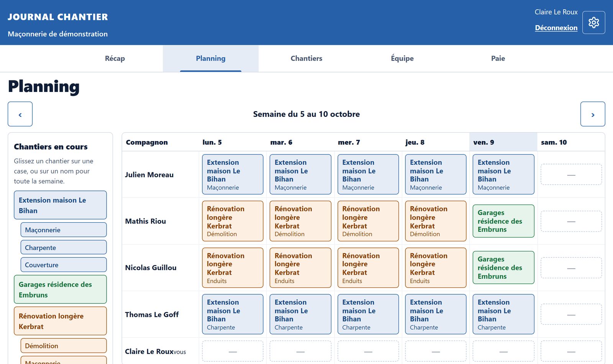
Task: Click the Mathis Riou row name
Action: (x=146, y=221)
